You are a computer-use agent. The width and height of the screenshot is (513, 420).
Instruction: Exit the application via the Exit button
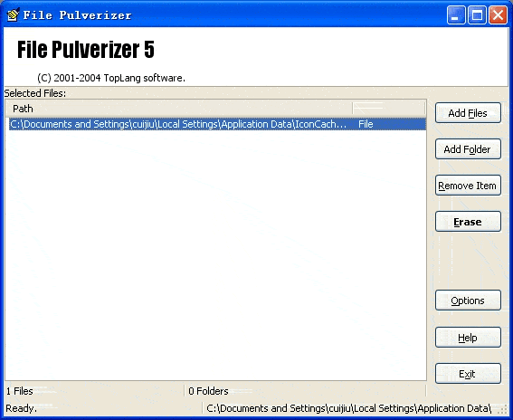(x=468, y=374)
